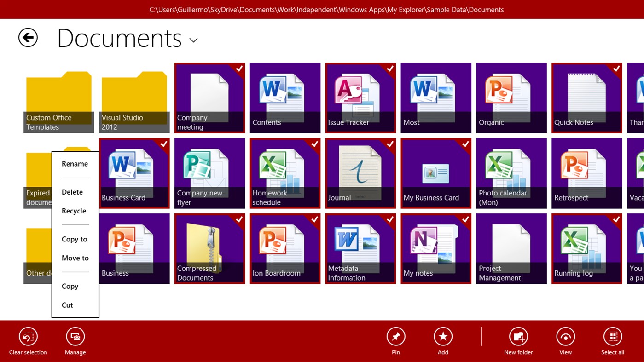This screenshot has width=644, height=362.
Task: Click Copy to in the context menu
Action: 74,239
